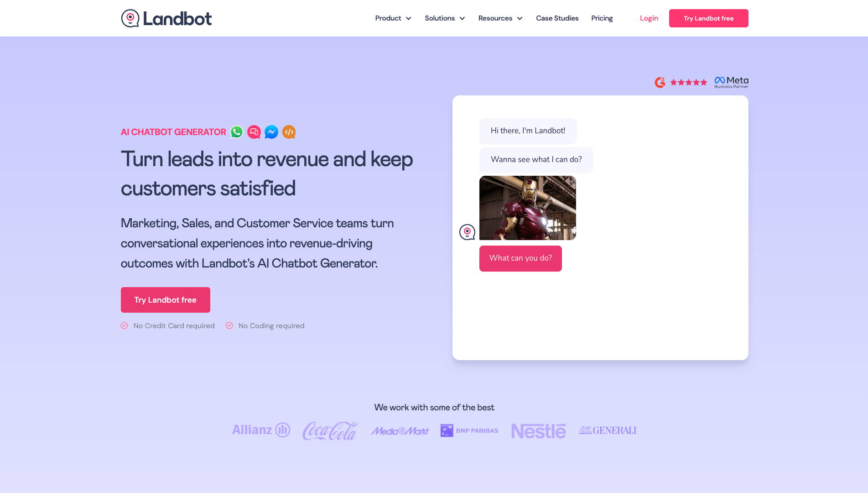Click the Messenger channel icon
868x493 pixels.
pyautogui.click(x=271, y=132)
